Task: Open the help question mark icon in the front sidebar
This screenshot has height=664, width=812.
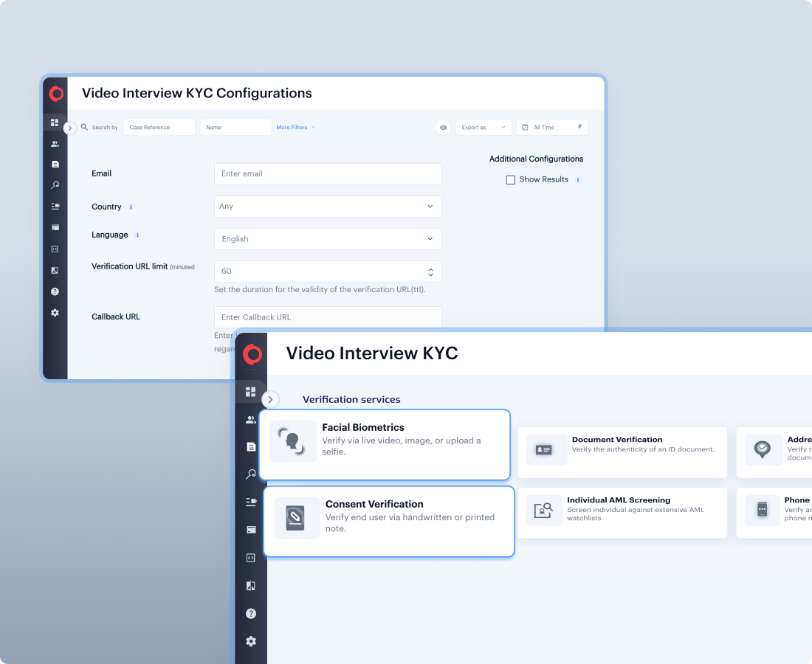Action: pos(251,614)
